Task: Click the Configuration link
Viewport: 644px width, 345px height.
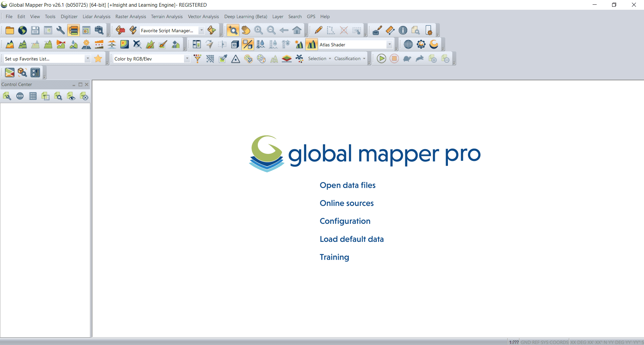Action: click(x=345, y=221)
